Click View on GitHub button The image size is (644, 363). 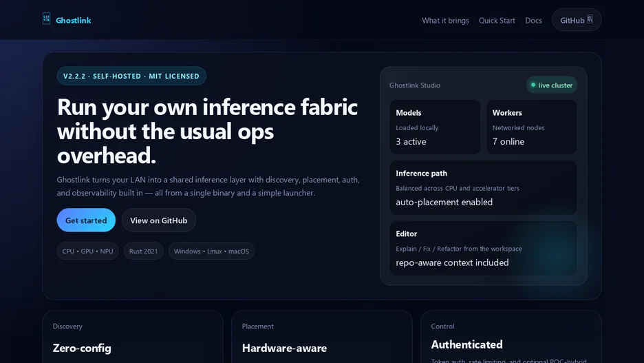[x=158, y=220]
